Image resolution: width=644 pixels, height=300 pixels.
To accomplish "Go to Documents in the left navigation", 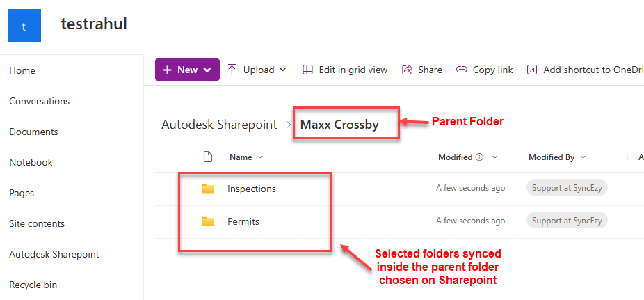I will [x=33, y=132].
